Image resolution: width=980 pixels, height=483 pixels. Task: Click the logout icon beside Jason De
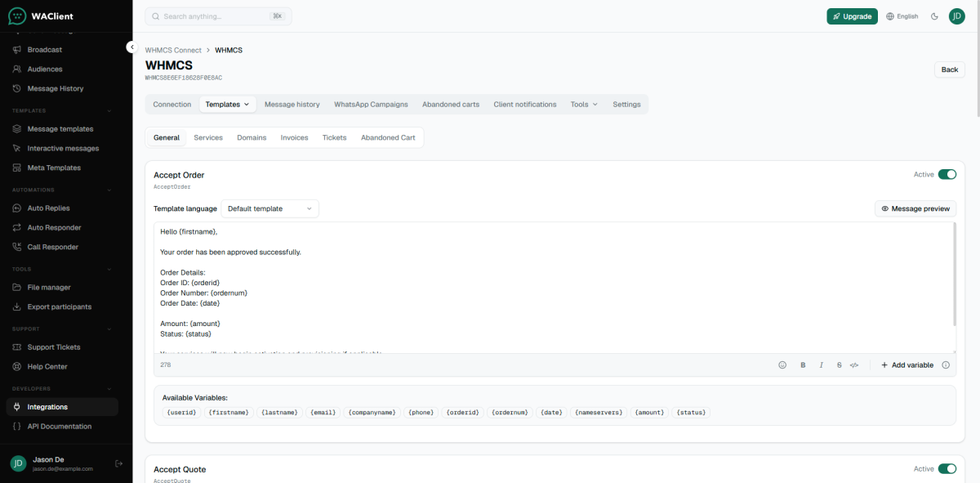click(118, 463)
